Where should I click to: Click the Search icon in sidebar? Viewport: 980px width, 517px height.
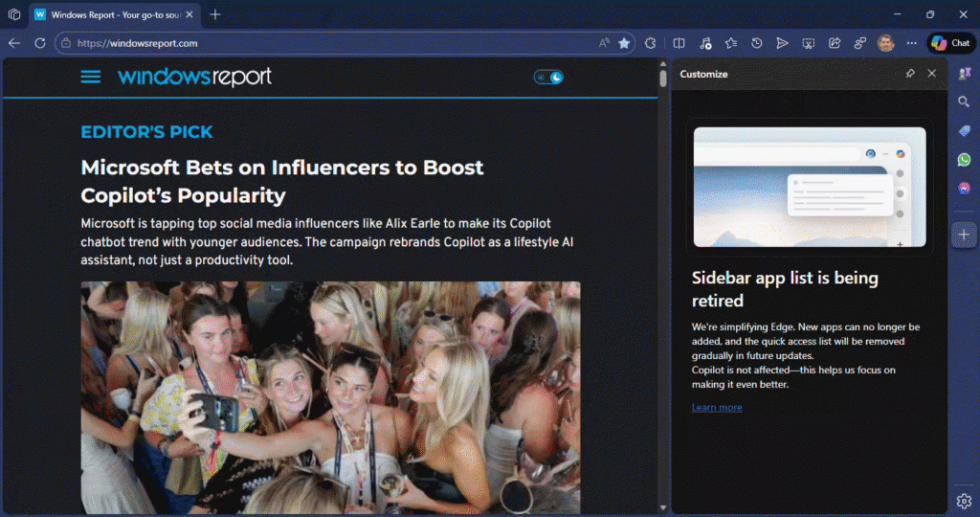coord(964,101)
